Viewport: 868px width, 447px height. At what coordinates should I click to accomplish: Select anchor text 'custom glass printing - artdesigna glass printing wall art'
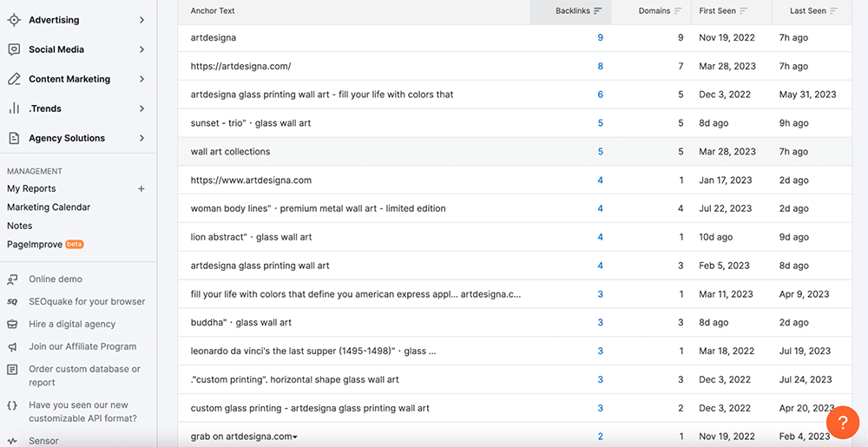tap(310, 408)
